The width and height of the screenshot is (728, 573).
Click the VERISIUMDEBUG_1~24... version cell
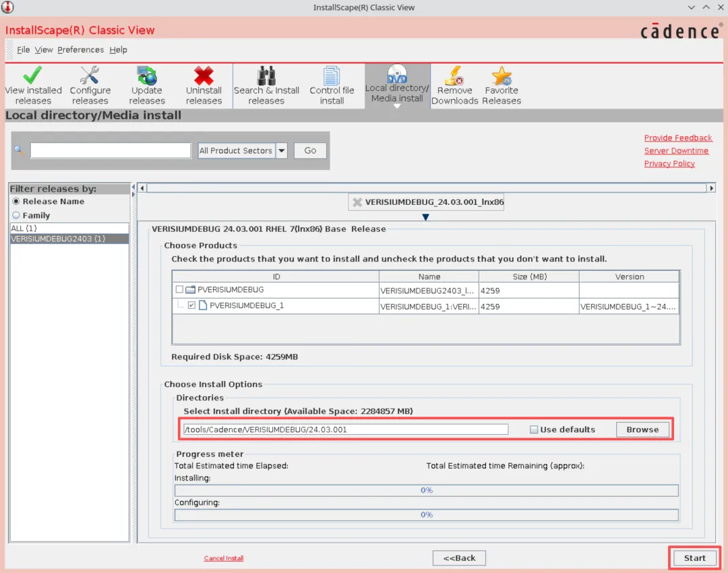coord(628,307)
